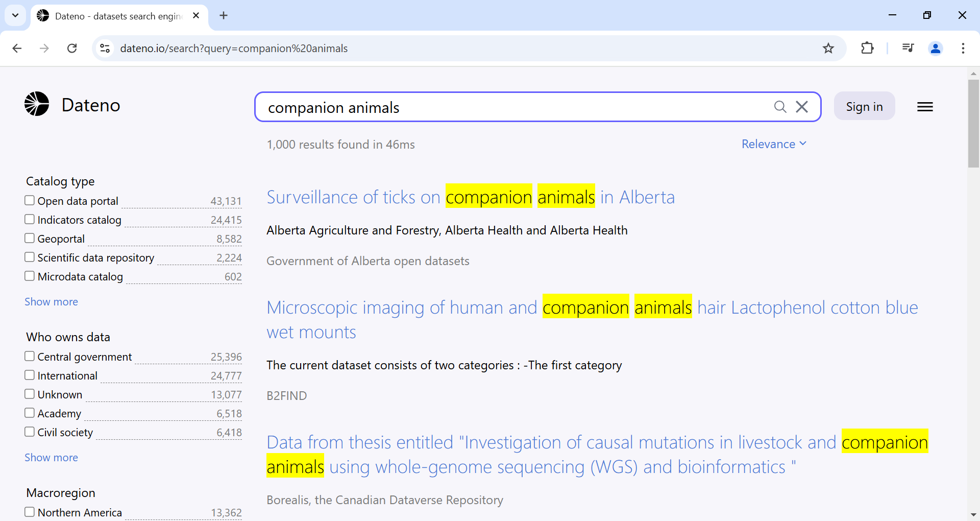Screen dimensions: 980x521
Task: Open the Relevance sort dropdown
Action: (774, 144)
